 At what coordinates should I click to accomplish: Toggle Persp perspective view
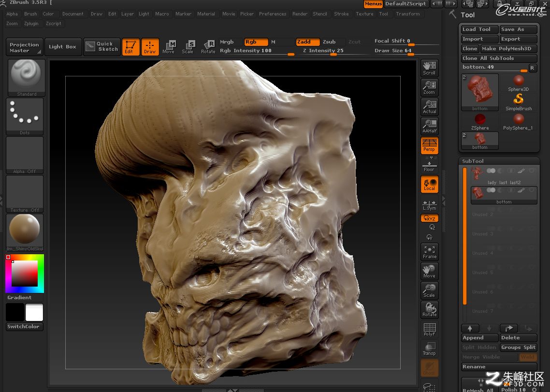point(429,145)
